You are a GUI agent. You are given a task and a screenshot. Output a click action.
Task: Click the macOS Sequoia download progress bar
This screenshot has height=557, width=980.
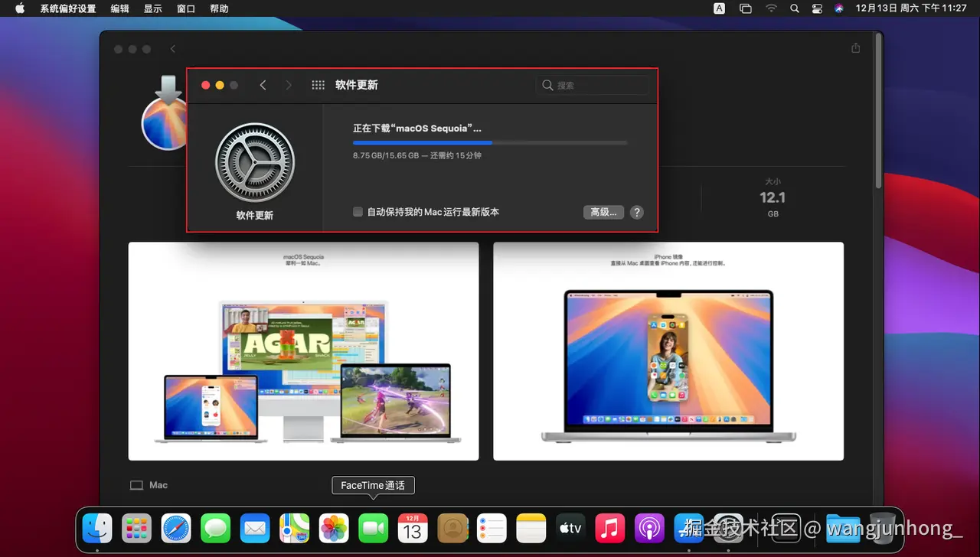click(490, 142)
